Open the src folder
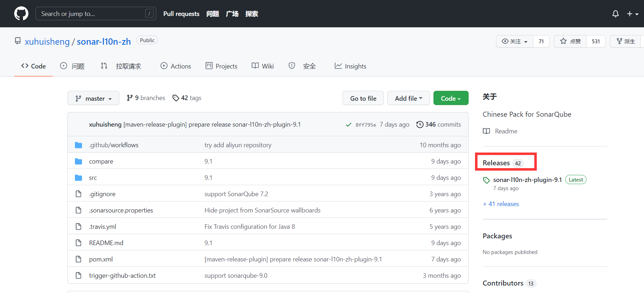Image resolution: width=644 pixels, height=293 pixels. click(x=93, y=178)
